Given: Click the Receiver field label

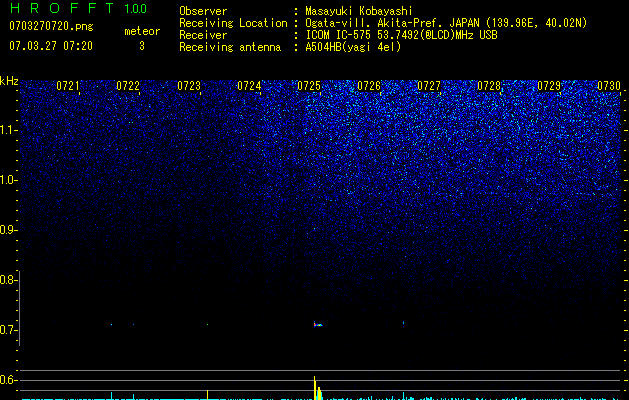Looking at the screenshot, I should pos(203,35).
